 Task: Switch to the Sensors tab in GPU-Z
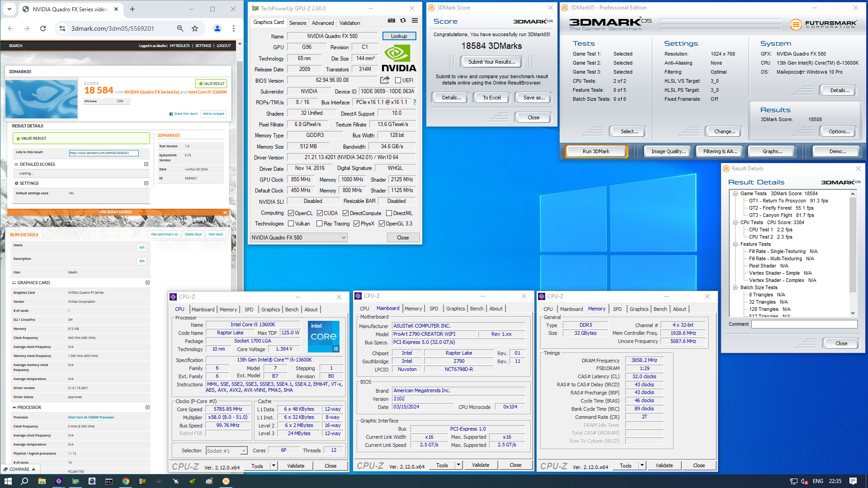(297, 23)
